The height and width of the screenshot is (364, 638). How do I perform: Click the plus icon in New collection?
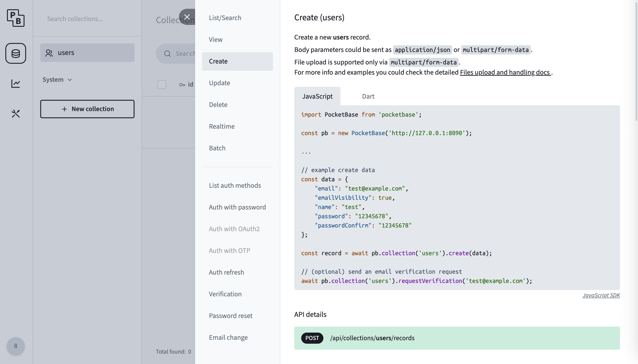click(x=64, y=109)
